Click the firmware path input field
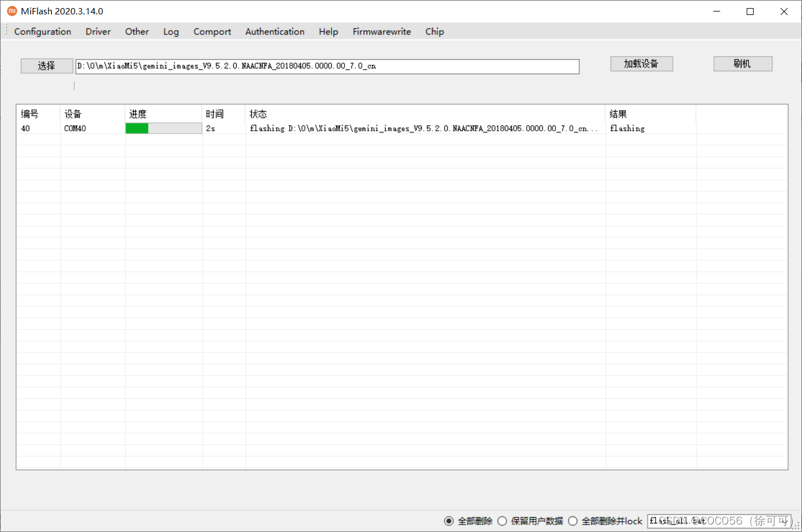The width and height of the screenshot is (802, 532). pos(327,66)
